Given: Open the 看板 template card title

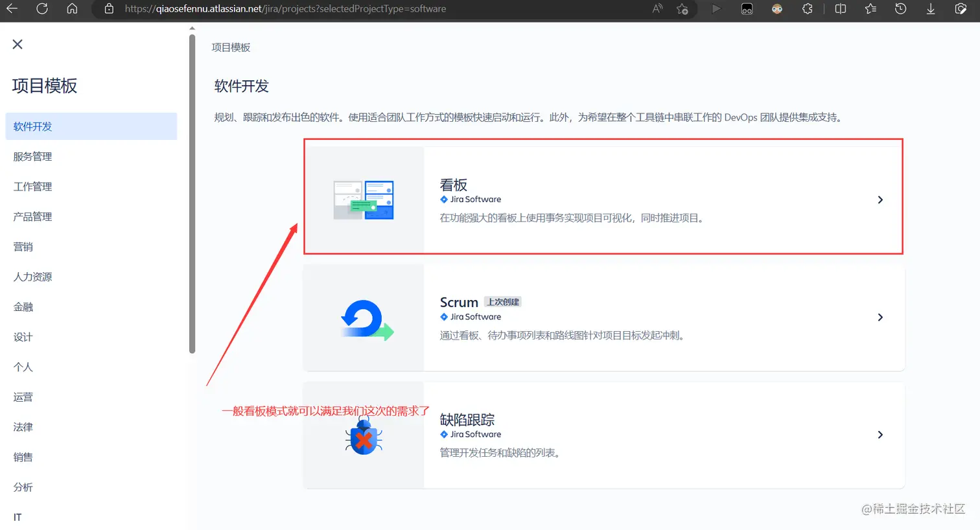Looking at the screenshot, I should click(x=454, y=185).
